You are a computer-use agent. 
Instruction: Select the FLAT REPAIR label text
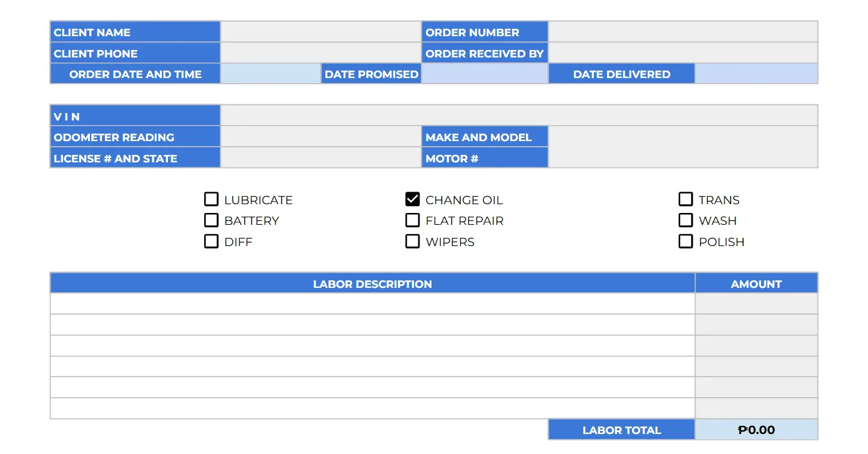coord(465,220)
